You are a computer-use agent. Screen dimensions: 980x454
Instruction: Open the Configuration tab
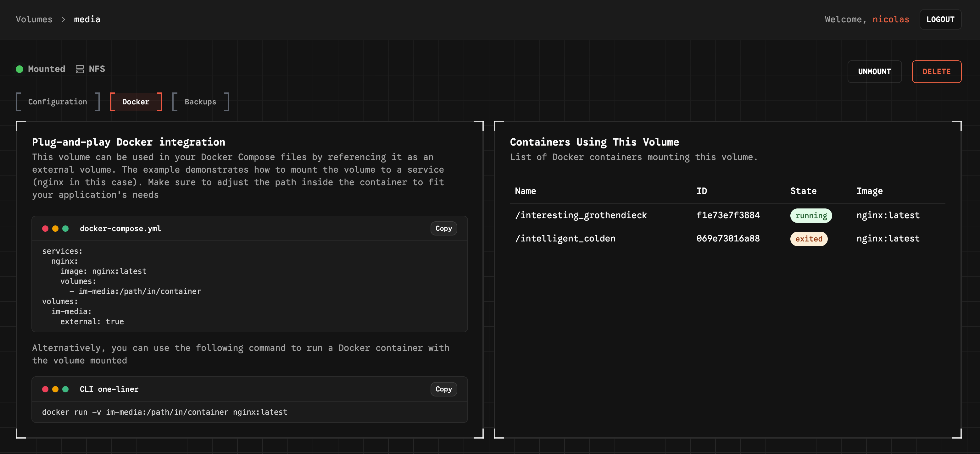(x=58, y=102)
